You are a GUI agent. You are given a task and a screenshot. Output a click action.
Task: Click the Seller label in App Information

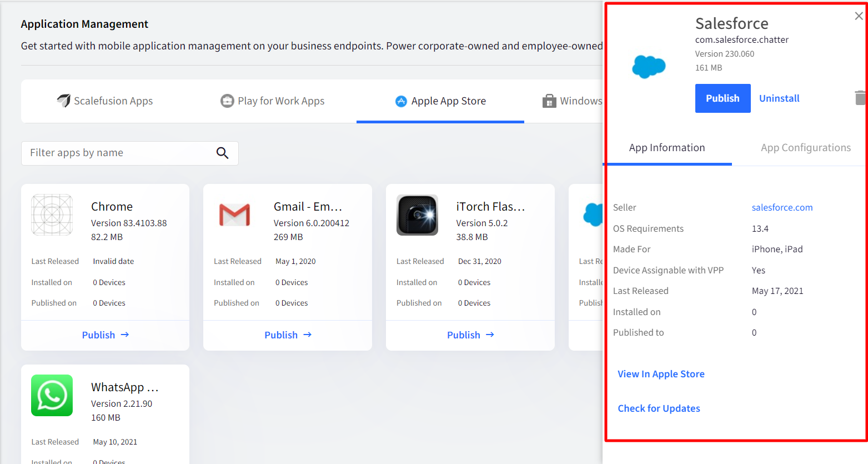click(624, 207)
